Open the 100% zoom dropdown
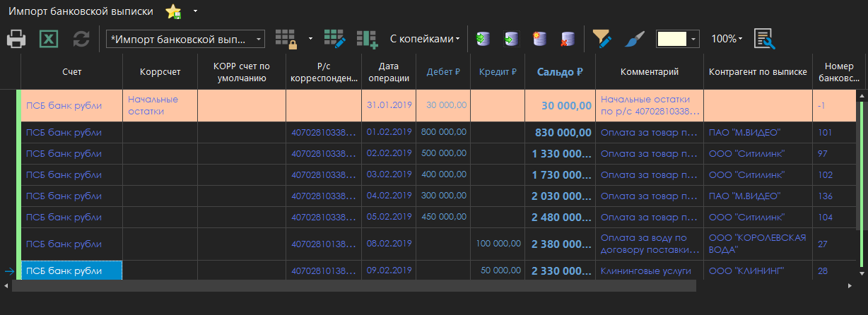 (727, 39)
